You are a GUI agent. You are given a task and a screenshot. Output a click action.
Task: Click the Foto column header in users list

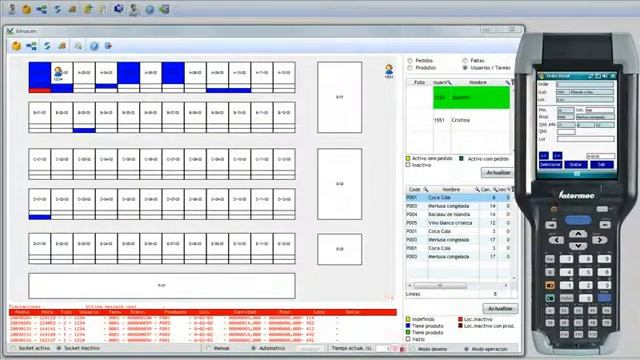(x=419, y=82)
